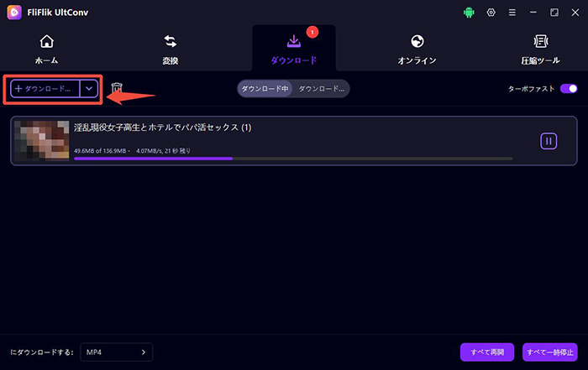The width and height of the screenshot is (588, 370).
Task: Toggle the ターボファスト switch
Action: (569, 89)
